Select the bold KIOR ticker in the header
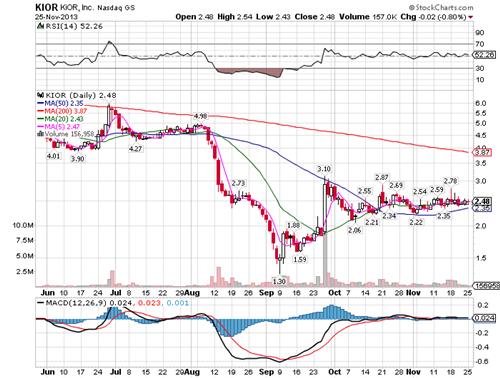The image size is (500, 378). pos(46,8)
